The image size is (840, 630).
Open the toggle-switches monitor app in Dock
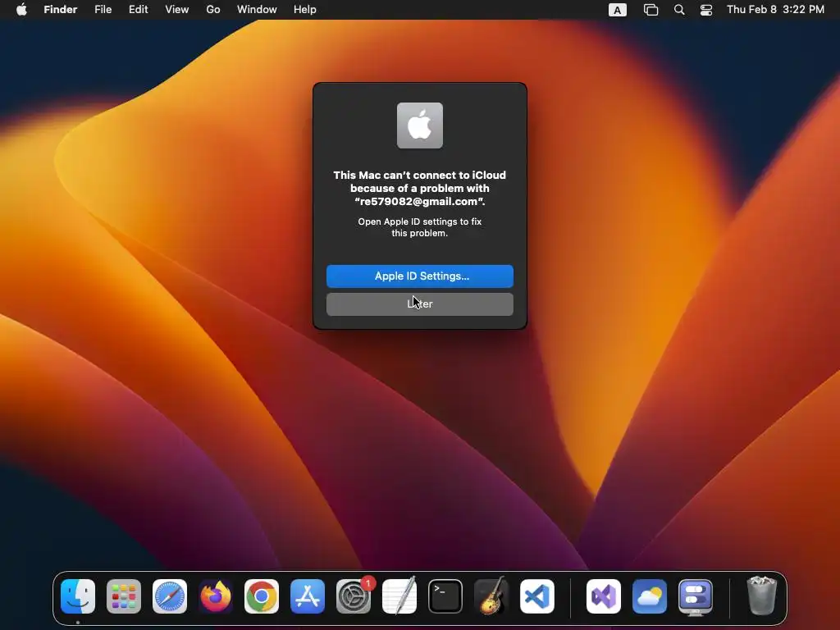tap(696, 596)
